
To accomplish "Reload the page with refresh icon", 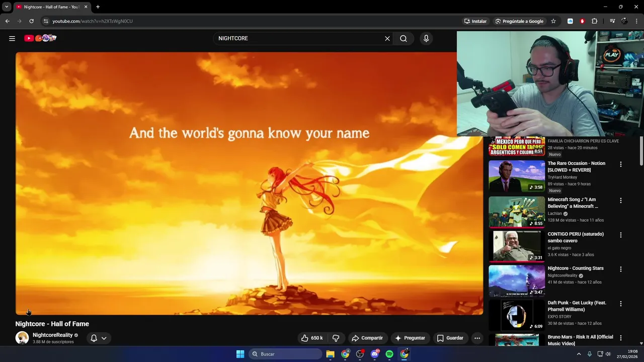I will tap(31, 21).
